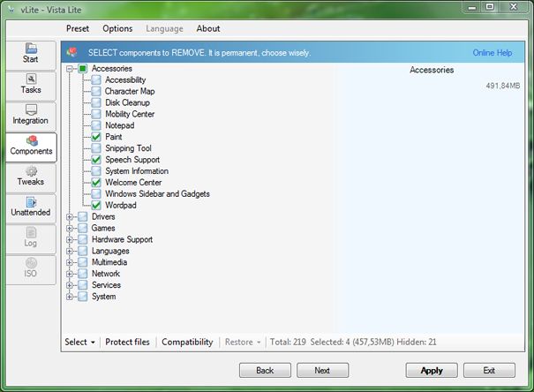The image size is (534, 392).
Task: Open the Log page icon
Action: 31,232
